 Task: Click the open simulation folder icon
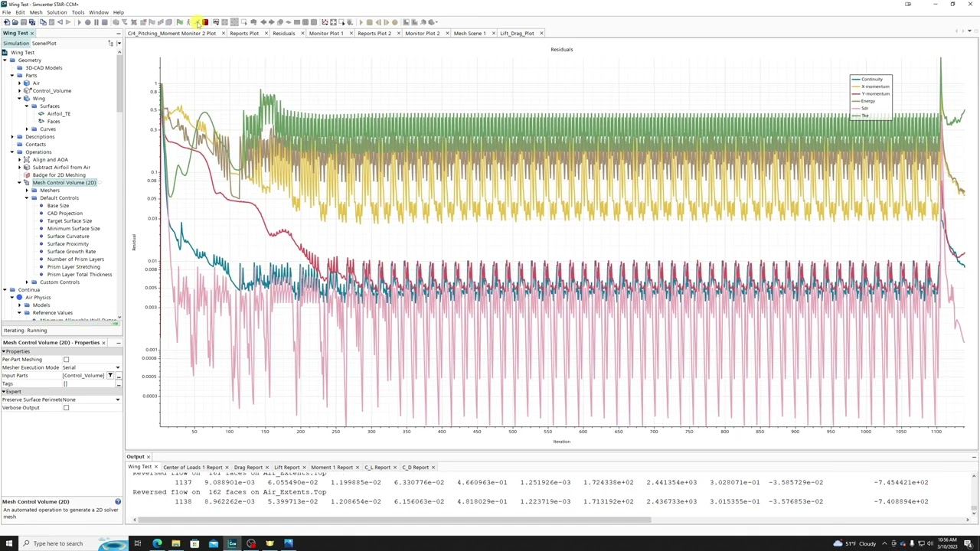pyautogui.click(x=15, y=22)
